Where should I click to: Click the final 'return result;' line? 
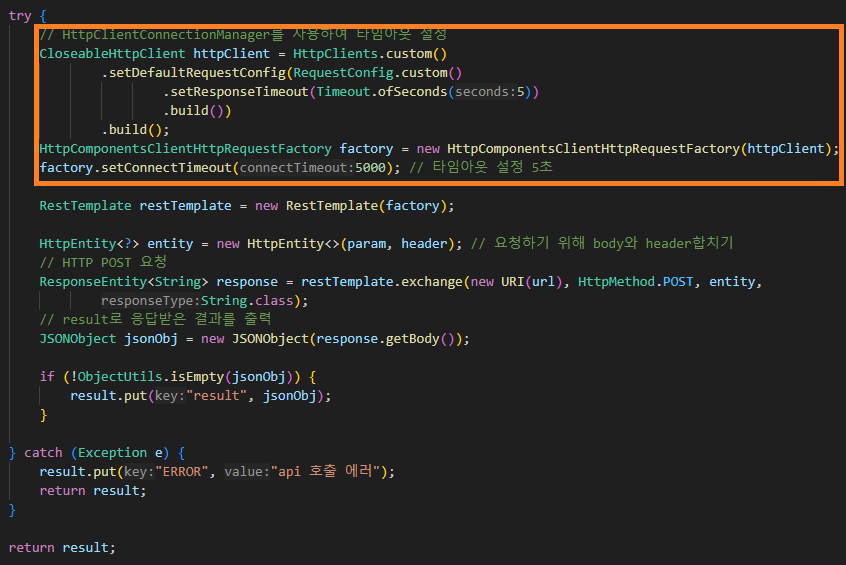coord(62,548)
